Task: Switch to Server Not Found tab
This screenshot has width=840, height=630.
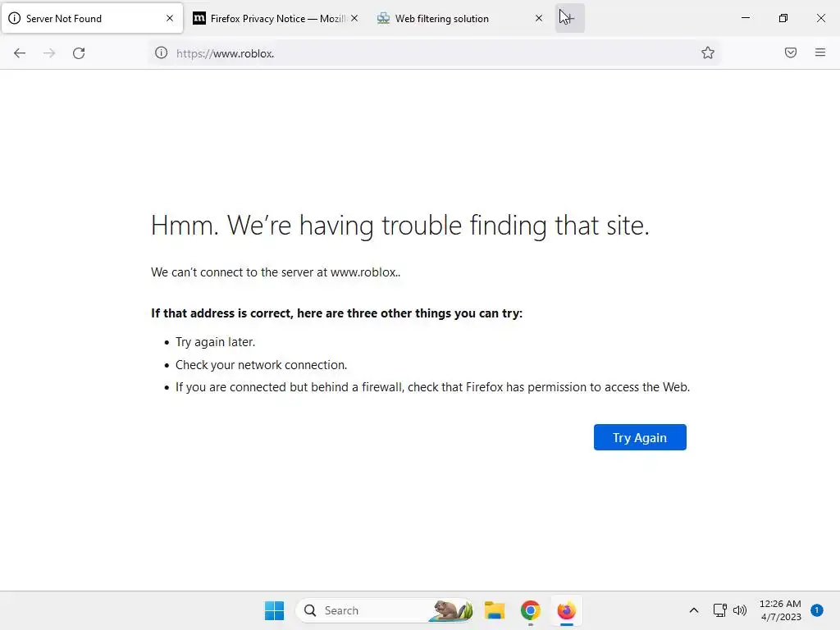Action: [92, 18]
